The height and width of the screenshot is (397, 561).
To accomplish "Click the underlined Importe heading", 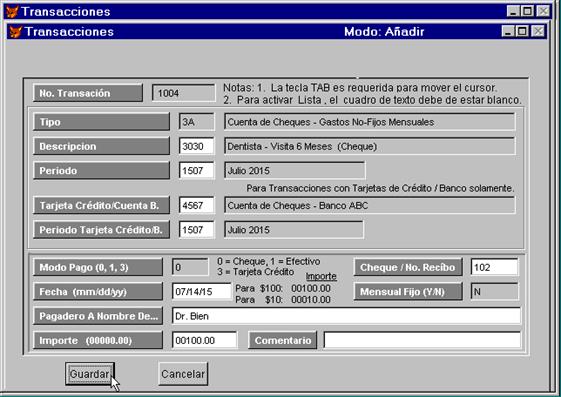I will [321, 276].
